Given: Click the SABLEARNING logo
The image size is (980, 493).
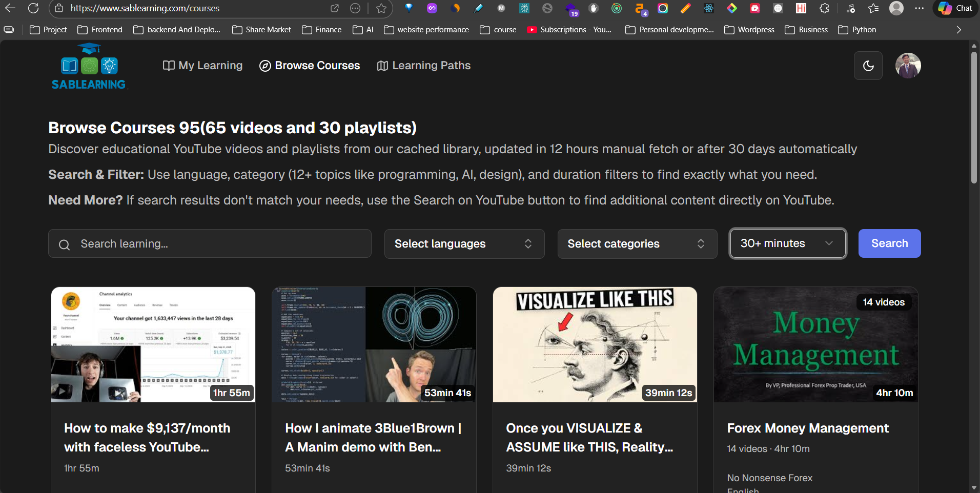Looking at the screenshot, I should 89,67.
